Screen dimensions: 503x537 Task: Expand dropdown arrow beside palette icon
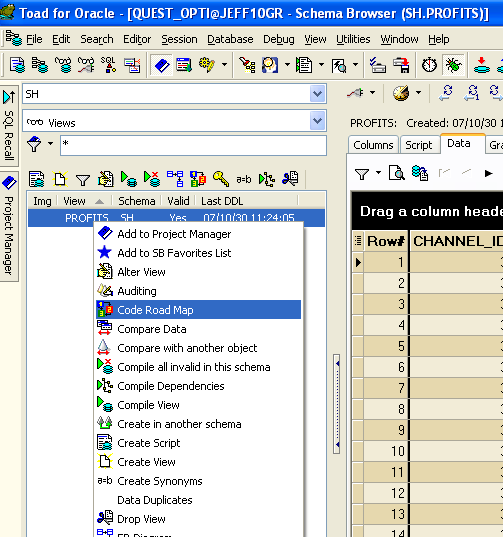pos(418,92)
